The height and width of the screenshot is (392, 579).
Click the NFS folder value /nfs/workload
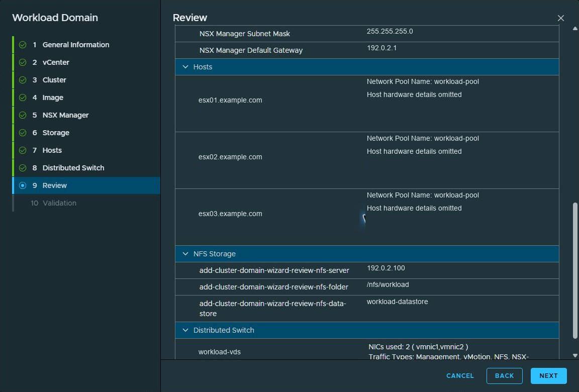click(x=388, y=284)
